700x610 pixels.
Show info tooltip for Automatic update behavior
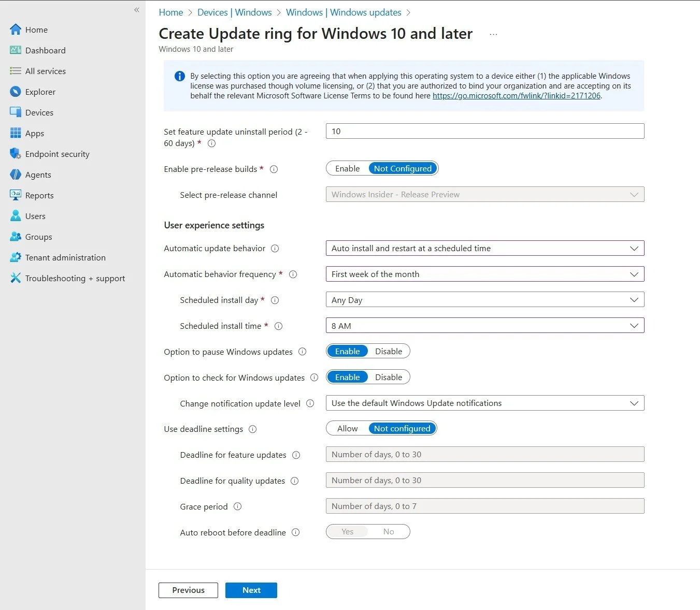coord(275,249)
